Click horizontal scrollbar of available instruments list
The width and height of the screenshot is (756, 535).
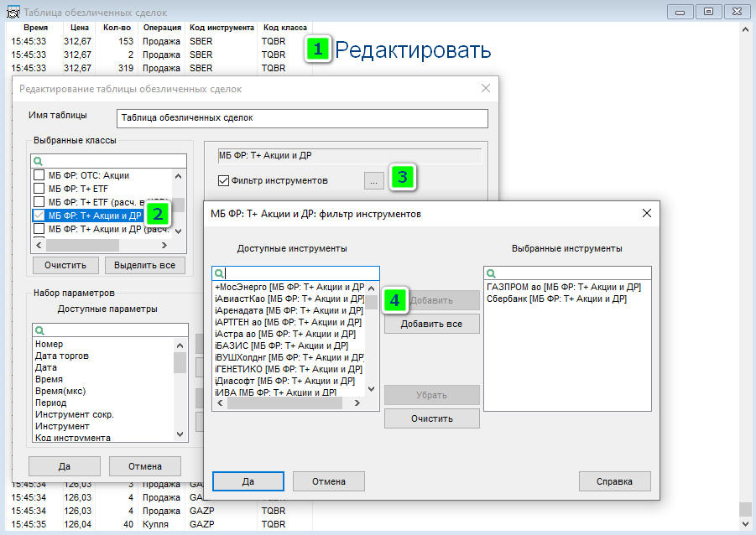tap(285, 403)
